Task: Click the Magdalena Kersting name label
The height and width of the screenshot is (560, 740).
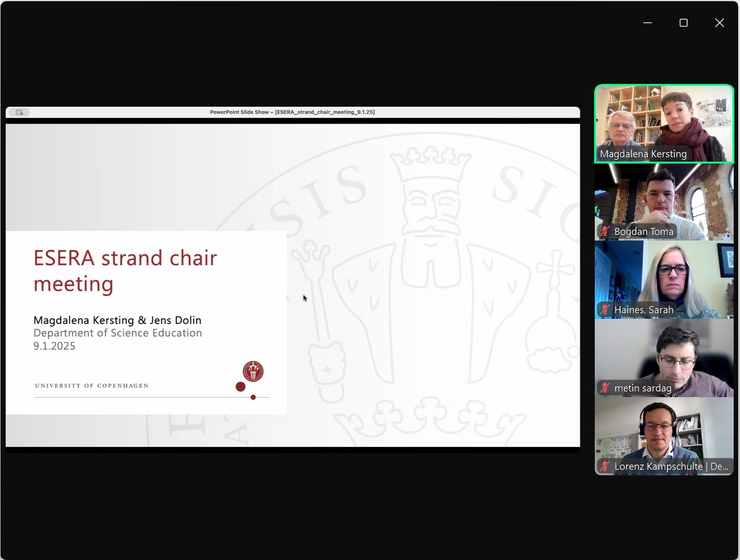Action: [x=643, y=153]
